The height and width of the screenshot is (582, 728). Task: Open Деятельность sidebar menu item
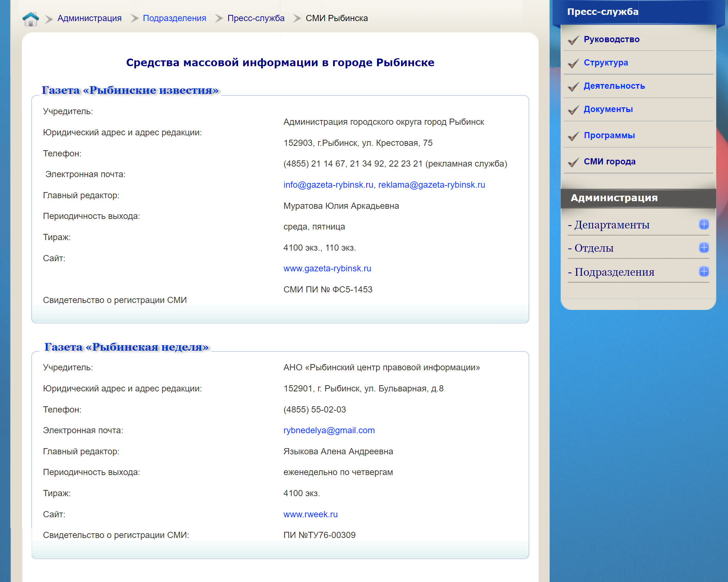(614, 86)
